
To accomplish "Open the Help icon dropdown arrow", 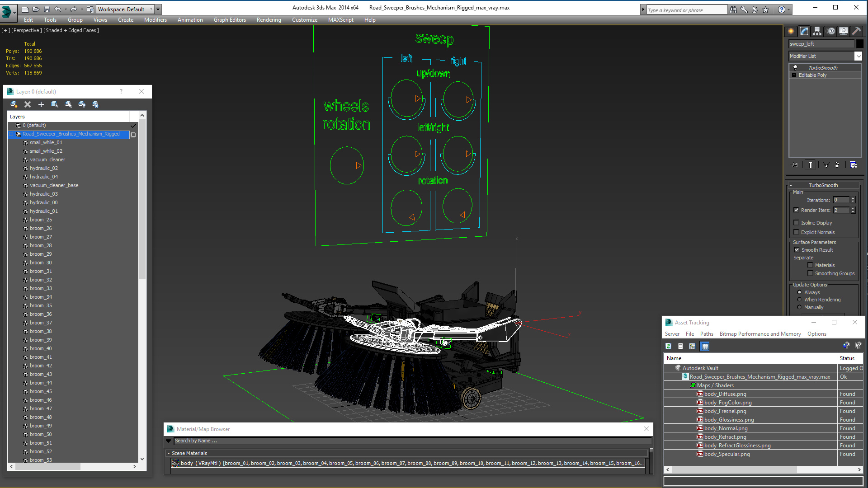I will coord(789,9).
